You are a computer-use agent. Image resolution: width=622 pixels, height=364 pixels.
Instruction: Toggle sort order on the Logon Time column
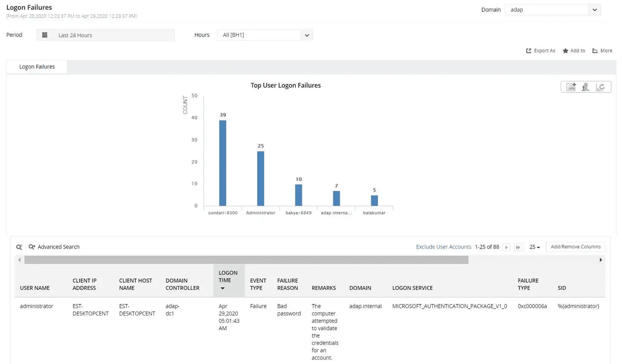(x=222, y=288)
